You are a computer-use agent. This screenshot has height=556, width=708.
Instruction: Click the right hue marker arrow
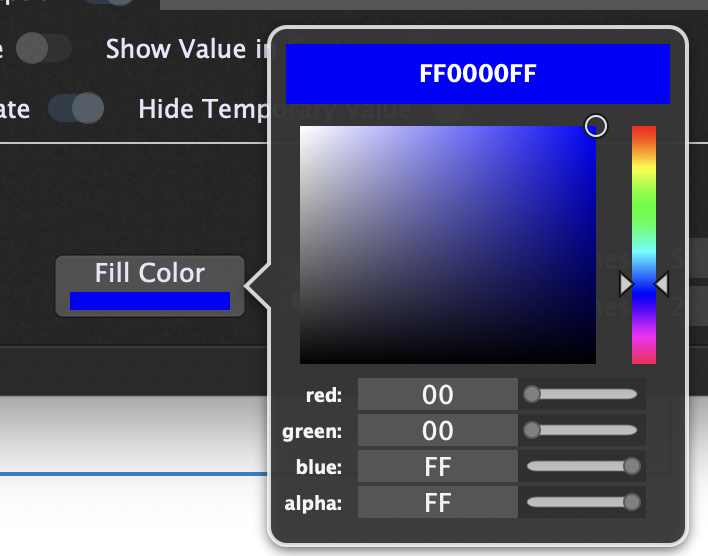pos(661,285)
